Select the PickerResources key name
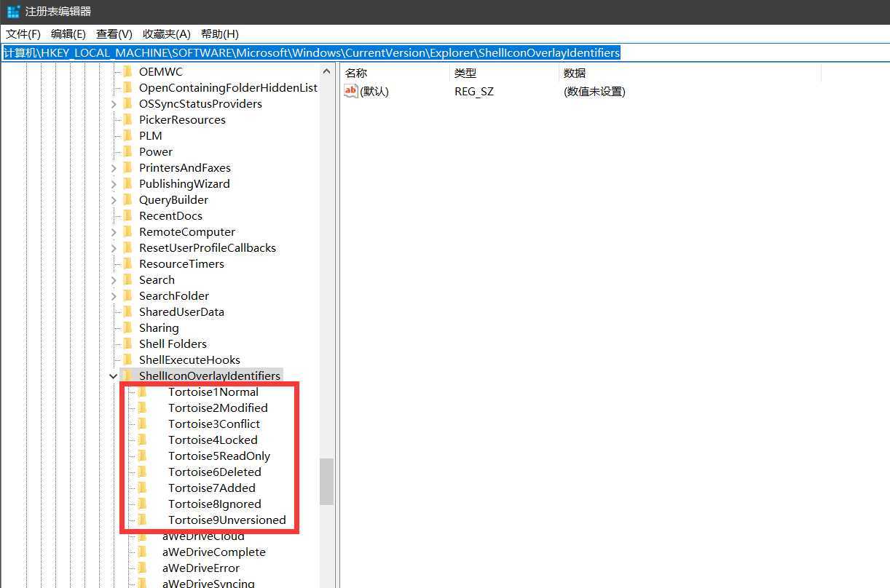 click(182, 119)
